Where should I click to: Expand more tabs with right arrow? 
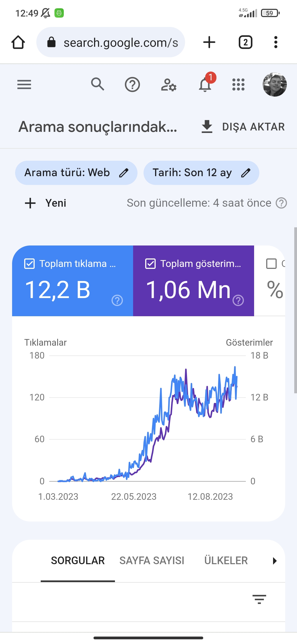274,561
